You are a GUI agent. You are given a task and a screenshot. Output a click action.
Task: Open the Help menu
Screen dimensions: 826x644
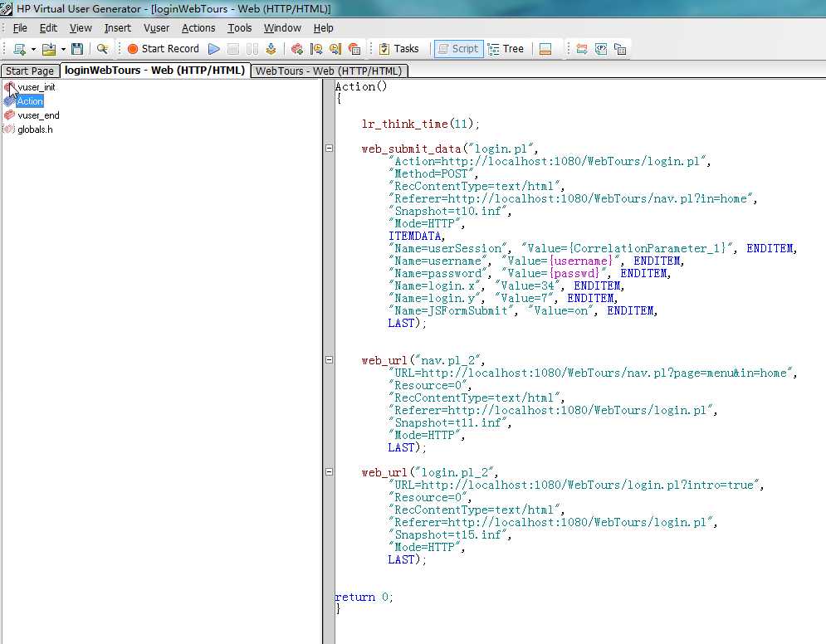(324, 28)
